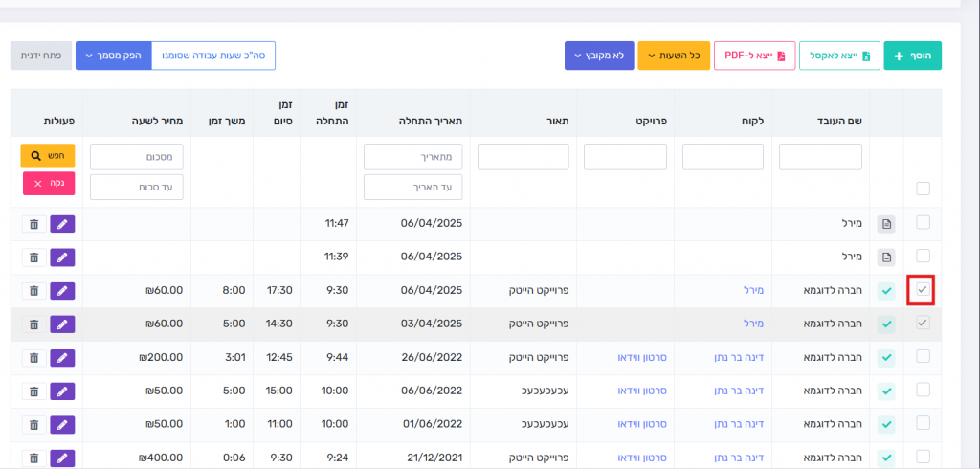Image resolution: width=980 pixels, height=469 pixels.
Task: Click the trash icon for the 06/06/2022 row
Action: (x=34, y=391)
